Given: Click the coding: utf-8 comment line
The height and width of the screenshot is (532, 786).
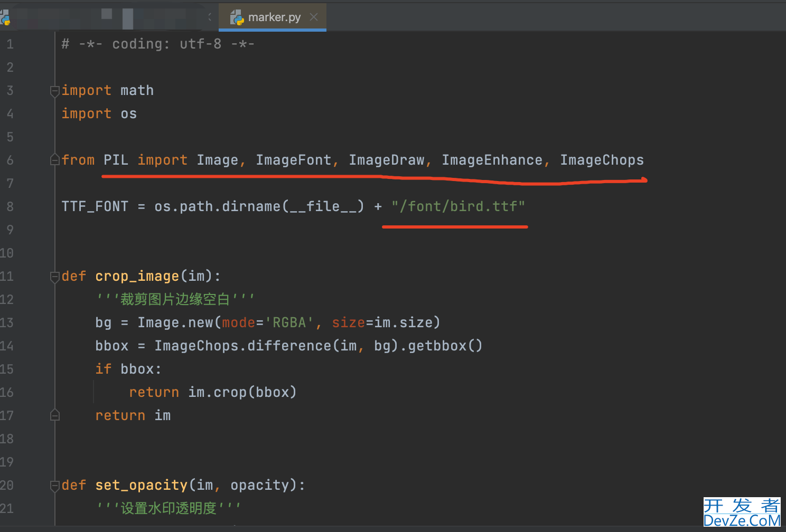Looking at the screenshot, I should coord(158,44).
